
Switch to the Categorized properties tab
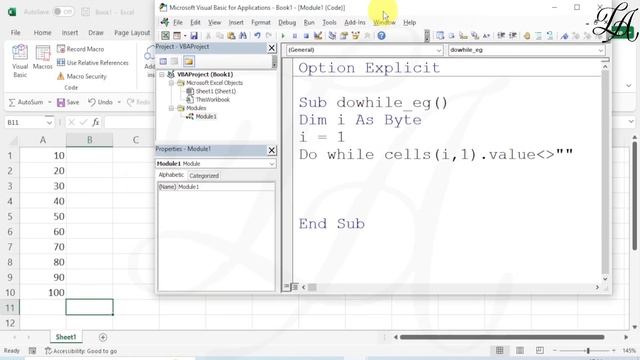click(204, 176)
